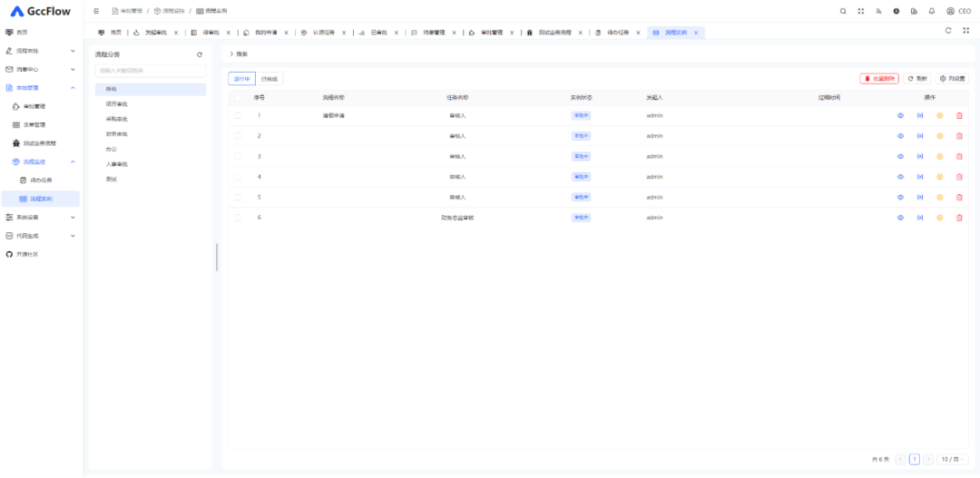
Task: Delete the instance in row 5
Action: pos(959,198)
